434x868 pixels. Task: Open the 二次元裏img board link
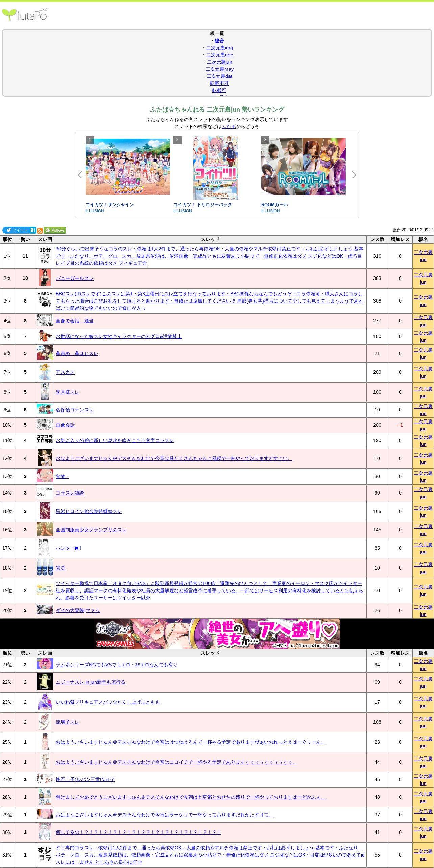pos(219,48)
